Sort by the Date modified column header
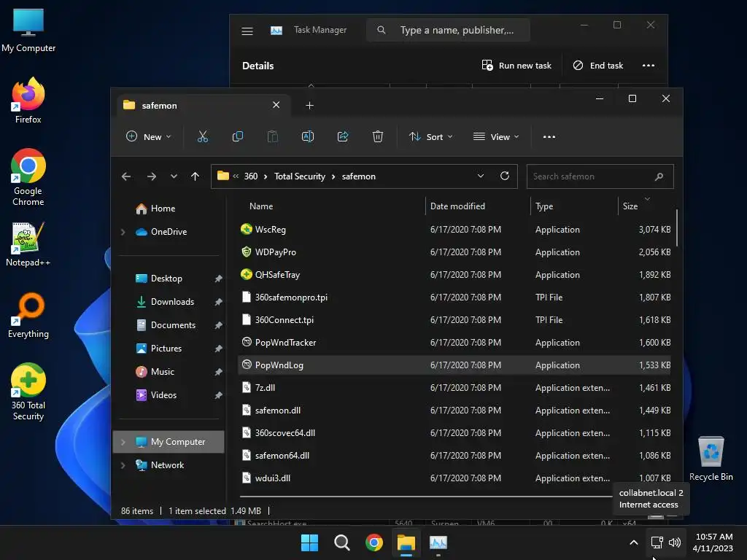This screenshot has width=747, height=560. click(x=457, y=206)
